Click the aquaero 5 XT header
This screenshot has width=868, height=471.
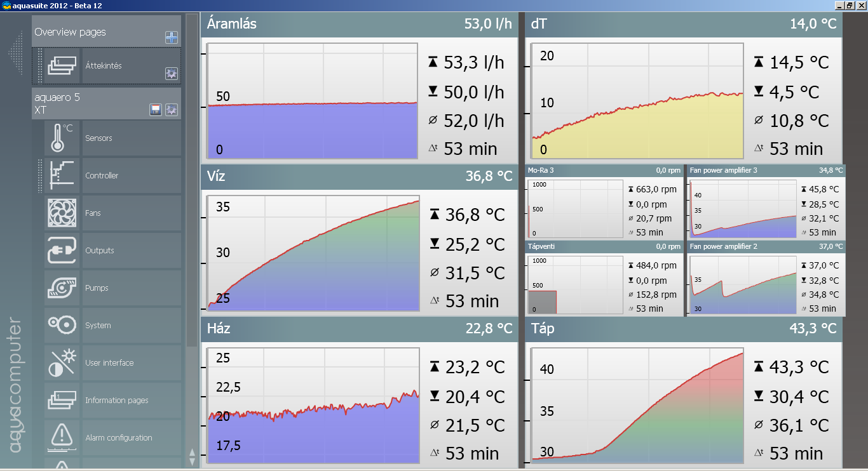pyautogui.click(x=106, y=103)
